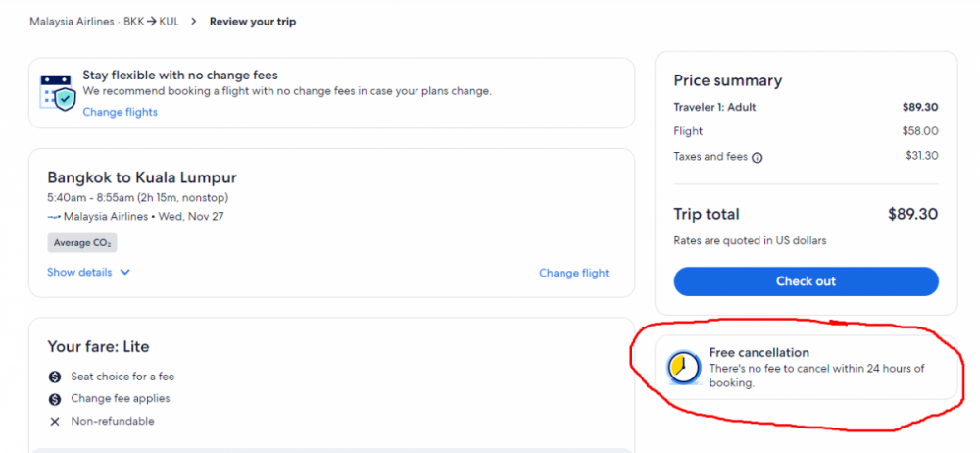Screen dimensions: 980x453
Task: Click the X icon beside Non-refundable
Action: [54, 422]
